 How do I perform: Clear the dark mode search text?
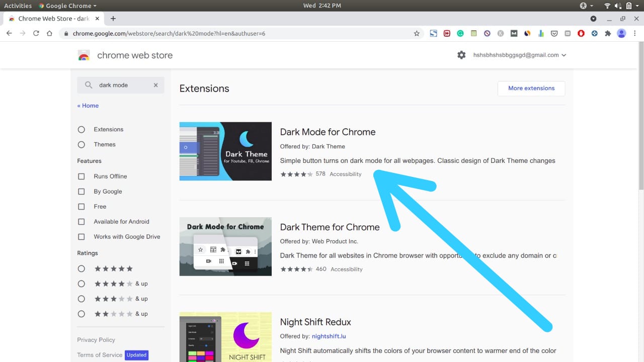(x=155, y=85)
